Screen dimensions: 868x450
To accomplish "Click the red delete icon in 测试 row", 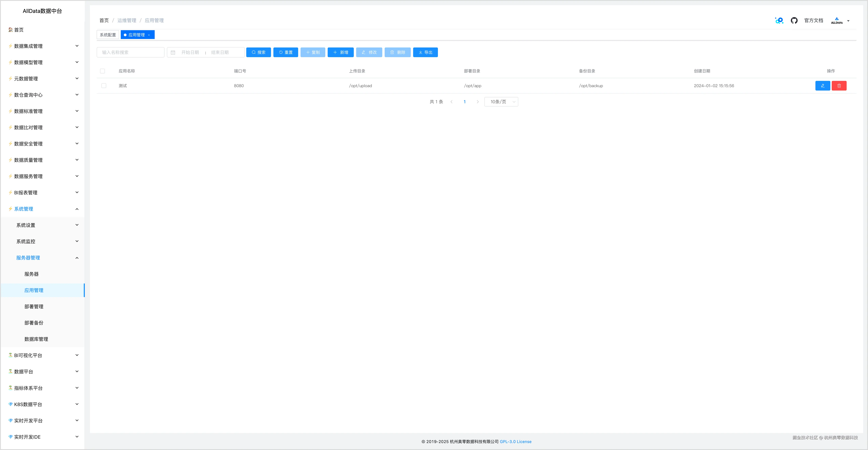I will pyautogui.click(x=839, y=86).
